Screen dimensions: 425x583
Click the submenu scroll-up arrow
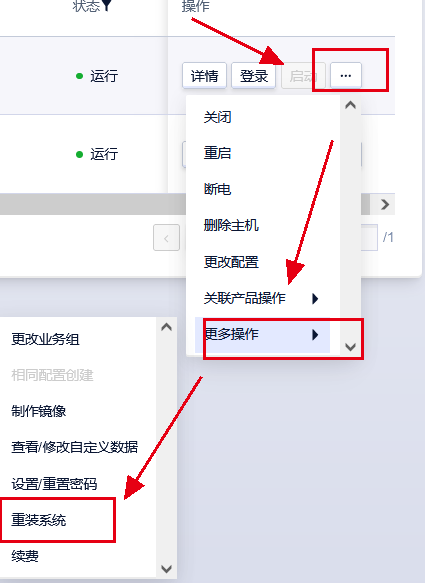166,327
